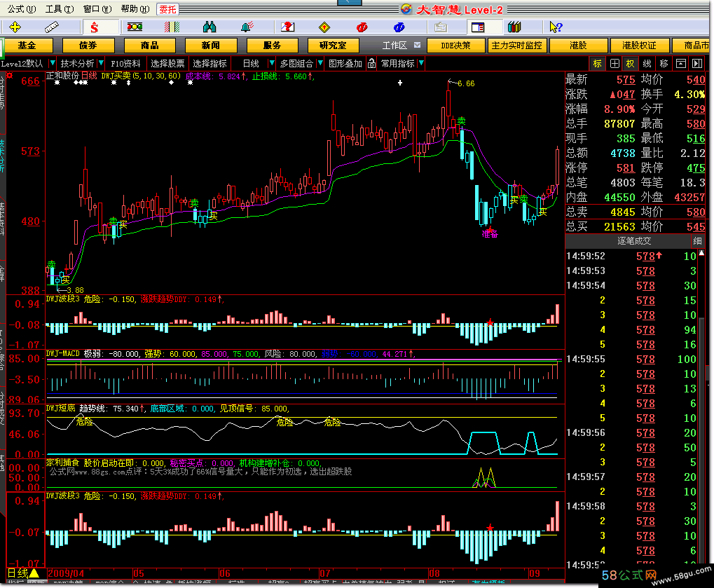Open the traffic light signal icon
The width and height of the screenshot is (714, 588).
135,27
